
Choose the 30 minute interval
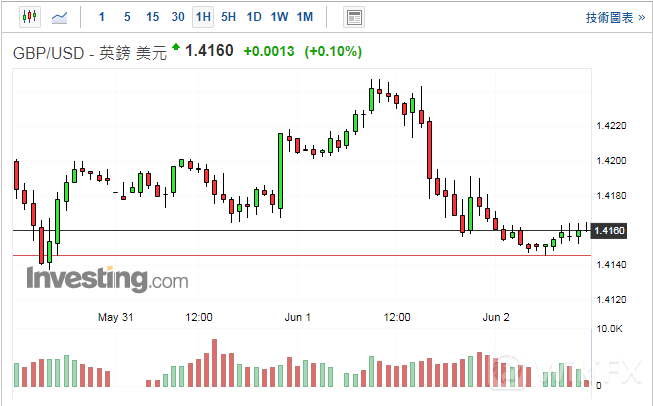[177, 17]
